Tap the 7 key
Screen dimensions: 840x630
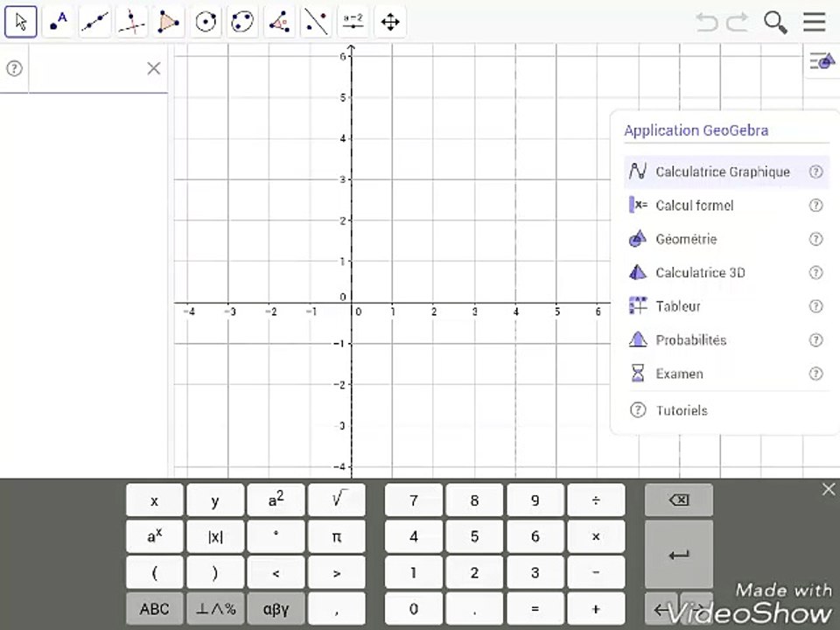414,500
